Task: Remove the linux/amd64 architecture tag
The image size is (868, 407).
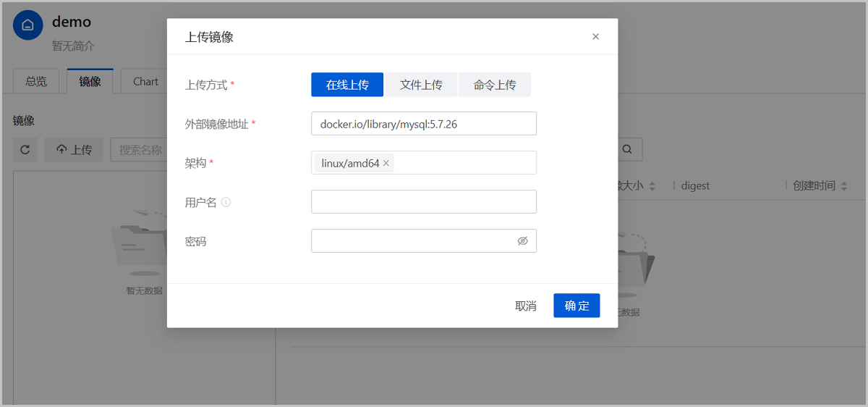Action: 386,163
